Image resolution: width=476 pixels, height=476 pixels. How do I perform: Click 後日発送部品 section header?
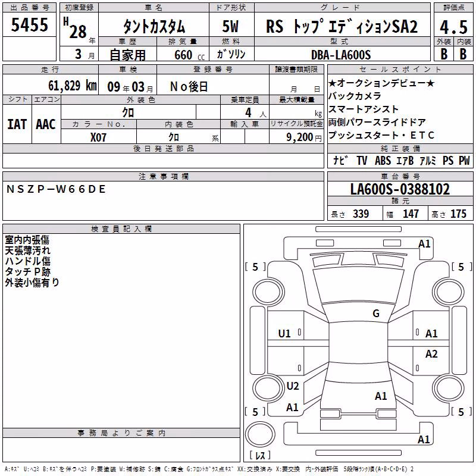point(163,149)
